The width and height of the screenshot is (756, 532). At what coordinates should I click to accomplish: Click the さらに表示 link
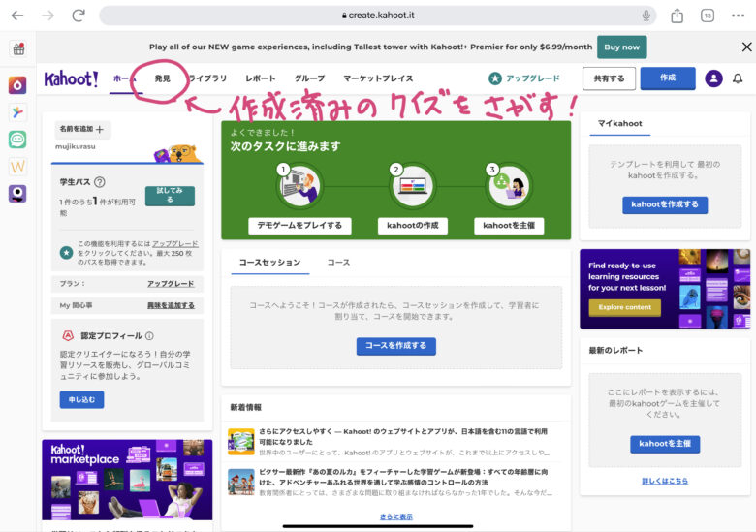click(395, 516)
